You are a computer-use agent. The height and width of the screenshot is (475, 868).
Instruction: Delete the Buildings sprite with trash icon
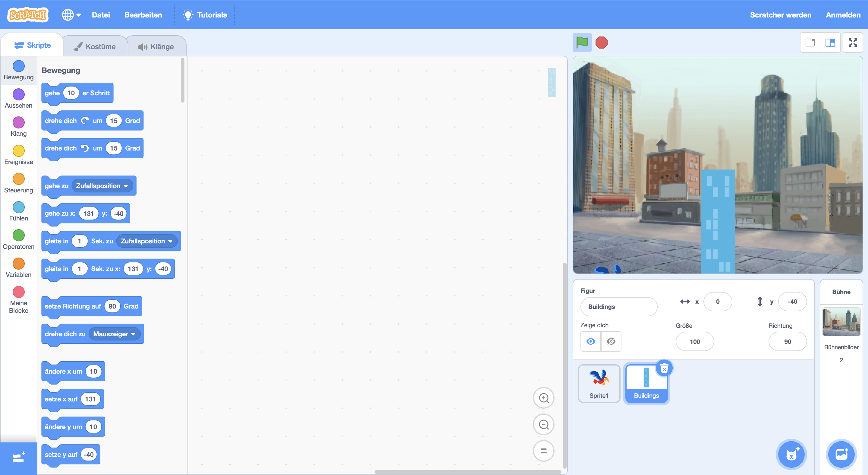(x=664, y=369)
